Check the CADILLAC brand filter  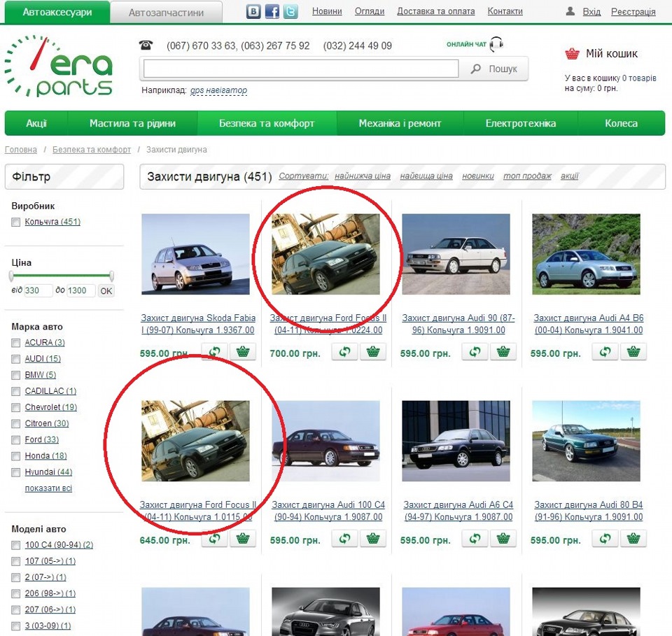(x=16, y=391)
